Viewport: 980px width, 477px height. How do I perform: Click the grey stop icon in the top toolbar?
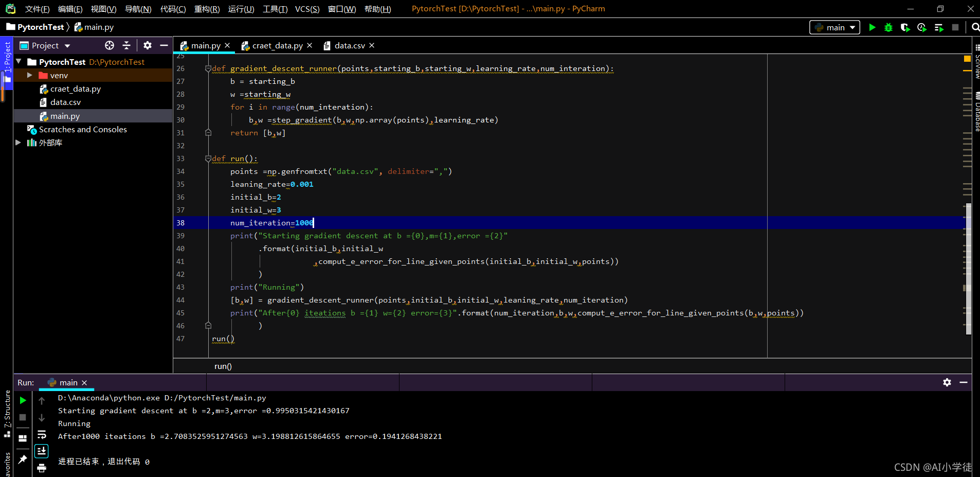[x=955, y=27]
